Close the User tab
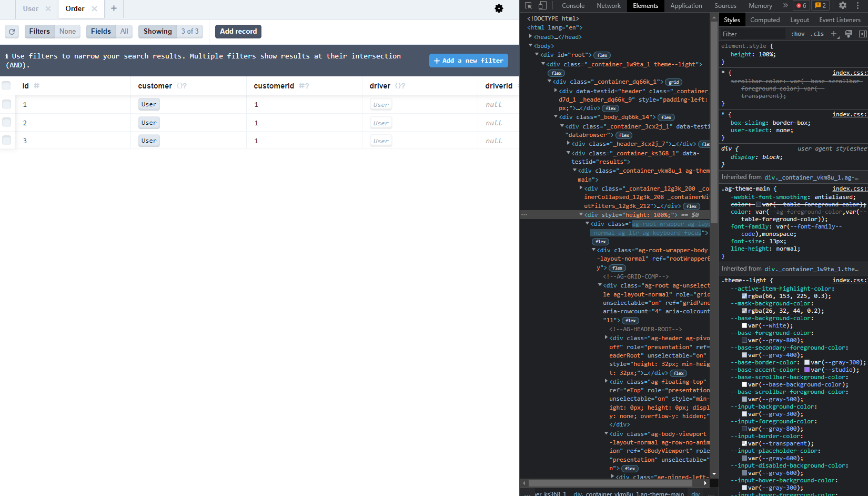 (x=48, y=8)
